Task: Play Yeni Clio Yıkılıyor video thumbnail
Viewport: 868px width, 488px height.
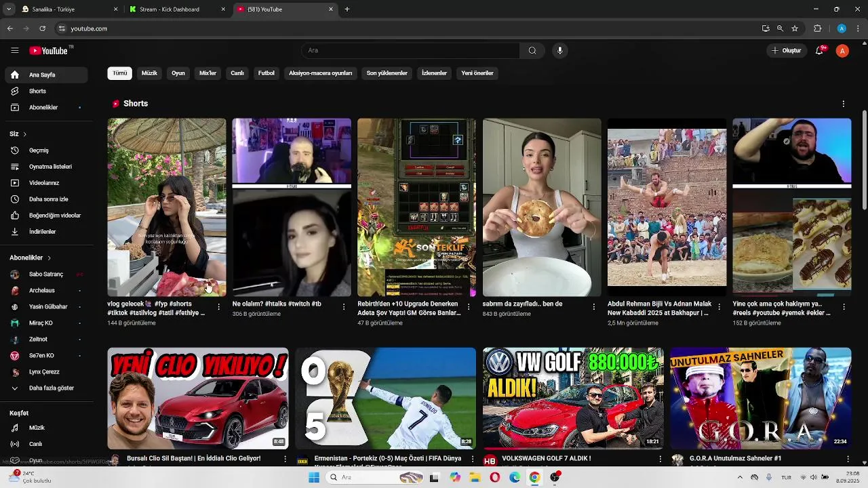Action: pyautogui.click(x=198, y=399)
